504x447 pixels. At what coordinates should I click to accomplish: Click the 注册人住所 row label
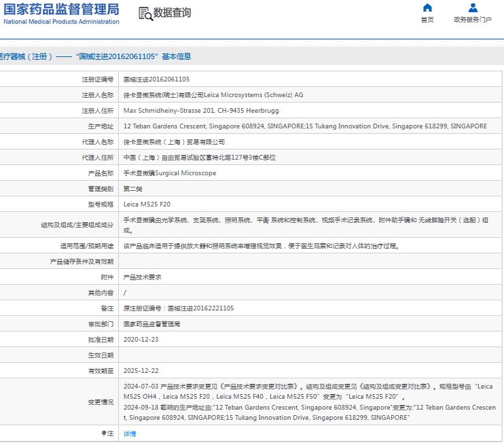(x=98, y=111)
